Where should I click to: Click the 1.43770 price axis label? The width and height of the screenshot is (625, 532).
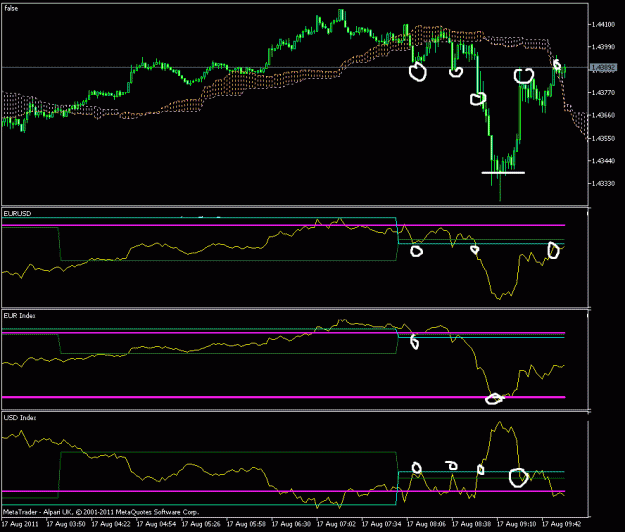click(x=603, y=93)
